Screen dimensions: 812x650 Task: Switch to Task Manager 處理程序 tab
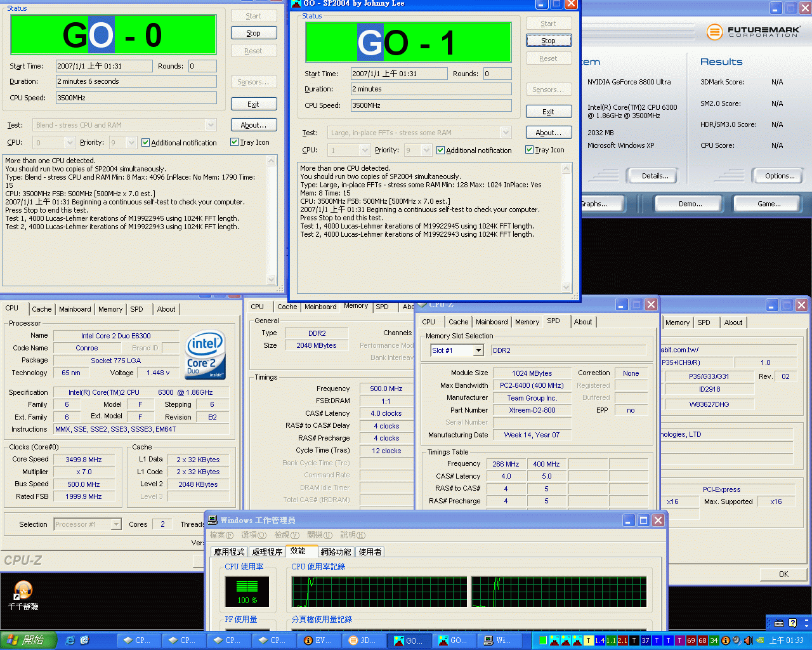(267, 552)
